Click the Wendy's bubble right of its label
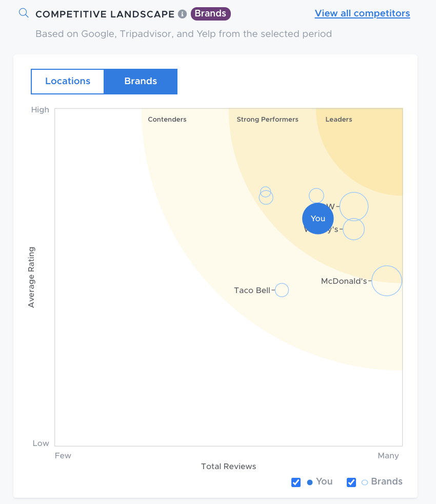Viewport: 436px width, 504px height. coord(353,229)
